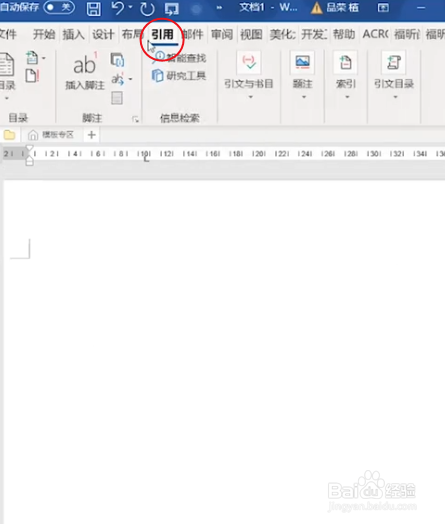This screenshot has height=524, width=445.
Task: Open the 审阅 ribbon tab
Action: coord(222,34)
